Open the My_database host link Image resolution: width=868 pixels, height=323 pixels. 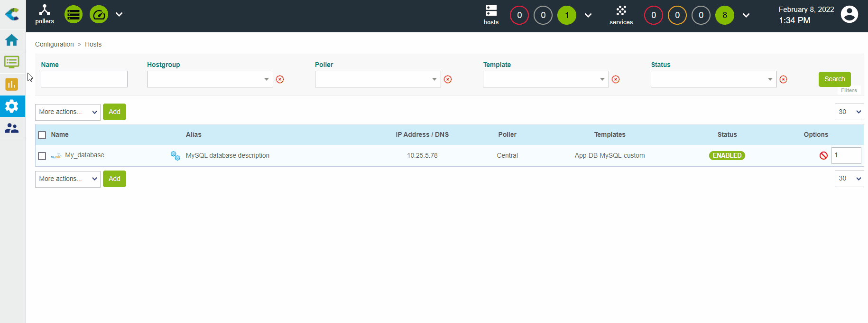(84, 155)
